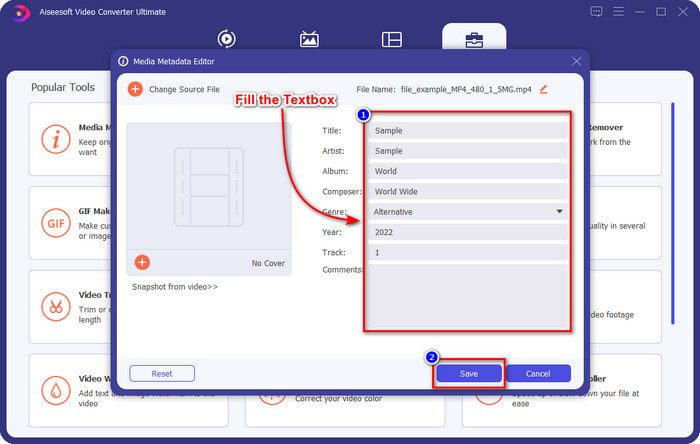Open the Collage tab
This screenshot has width=700, height=444.
pyautogui.click(x=391, y=39)
